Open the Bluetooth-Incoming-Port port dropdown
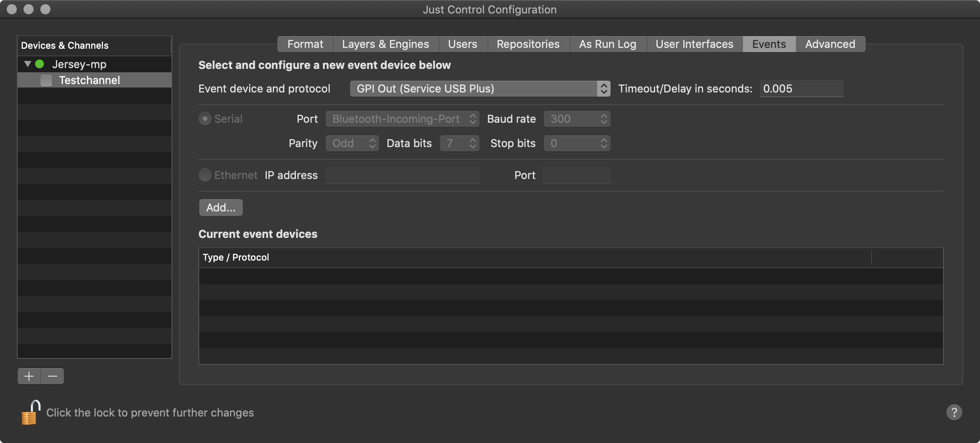 (402, 119)
